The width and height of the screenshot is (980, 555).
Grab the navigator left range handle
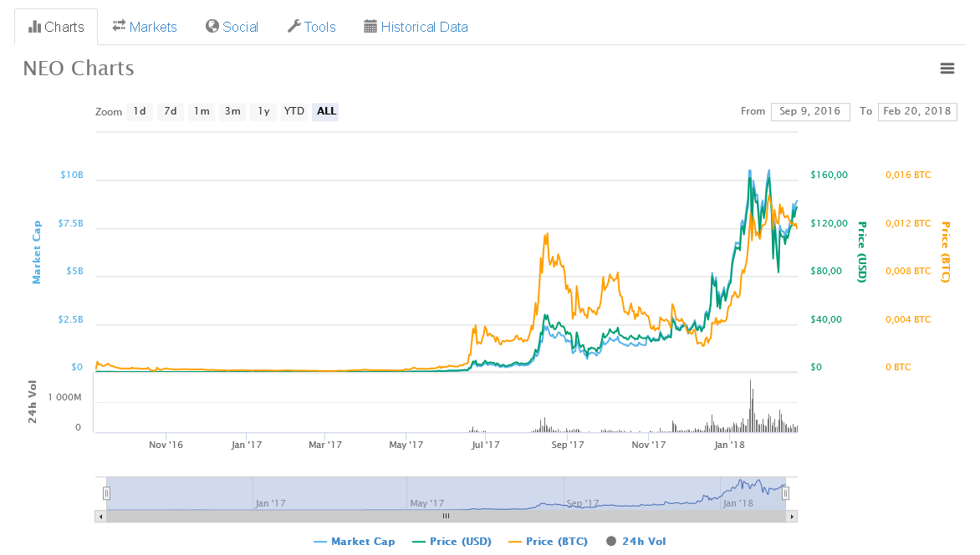click(107, 493)
